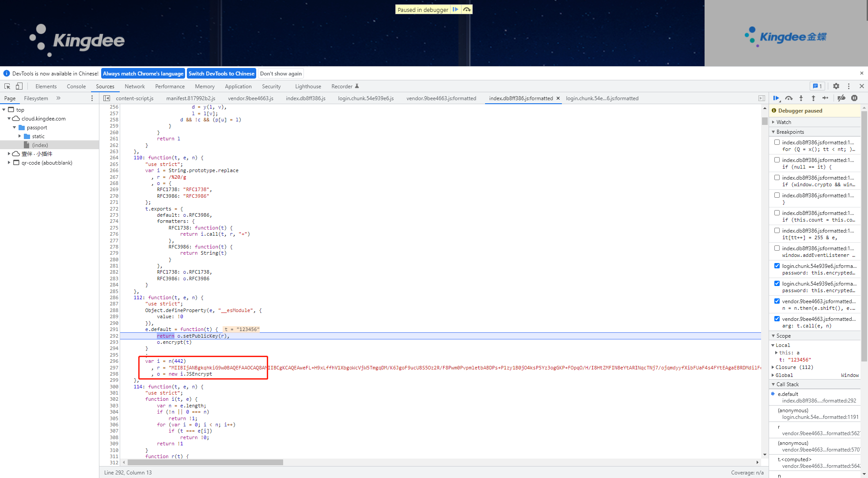Step out of current function
Screen dimensions: 868x478
coord(813,98)
